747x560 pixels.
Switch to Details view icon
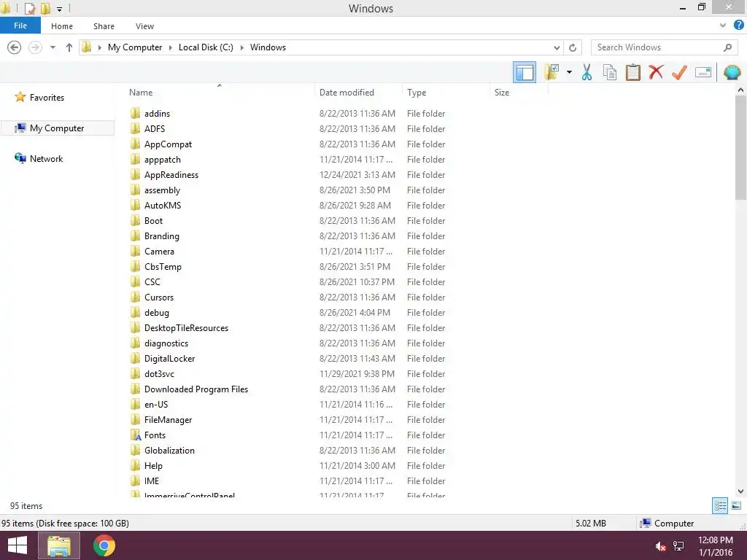coord(720,506)
